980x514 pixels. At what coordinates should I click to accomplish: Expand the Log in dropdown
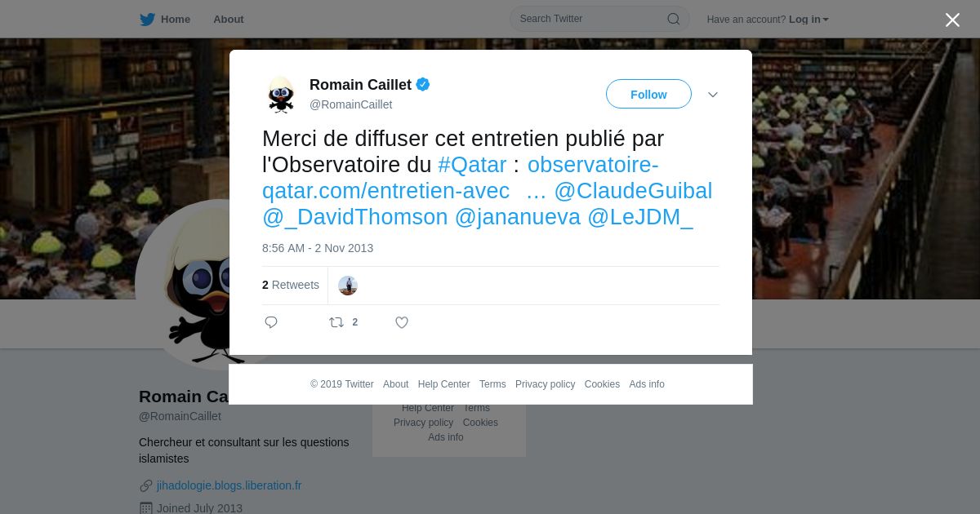click(x=808, y=20)
